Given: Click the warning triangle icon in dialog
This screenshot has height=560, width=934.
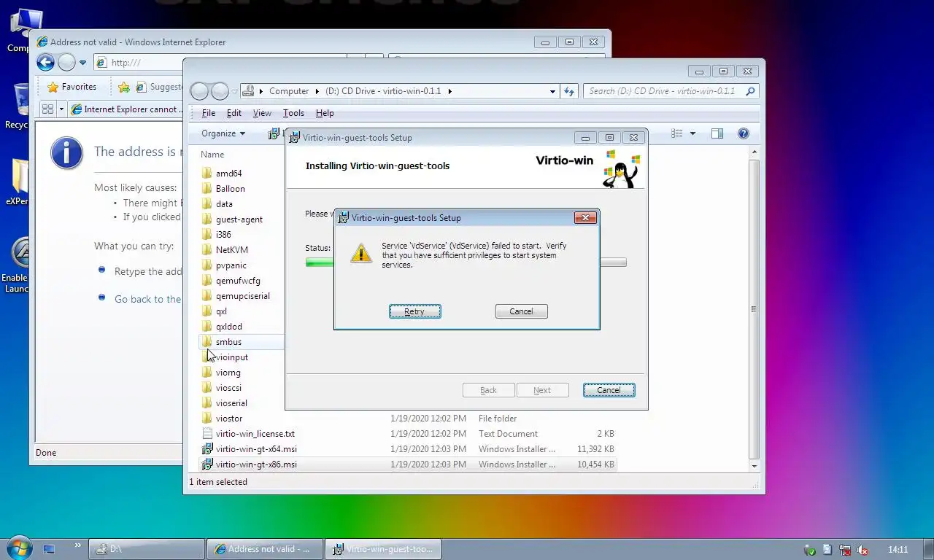Looking at the screenshot, I should [361, 253].
